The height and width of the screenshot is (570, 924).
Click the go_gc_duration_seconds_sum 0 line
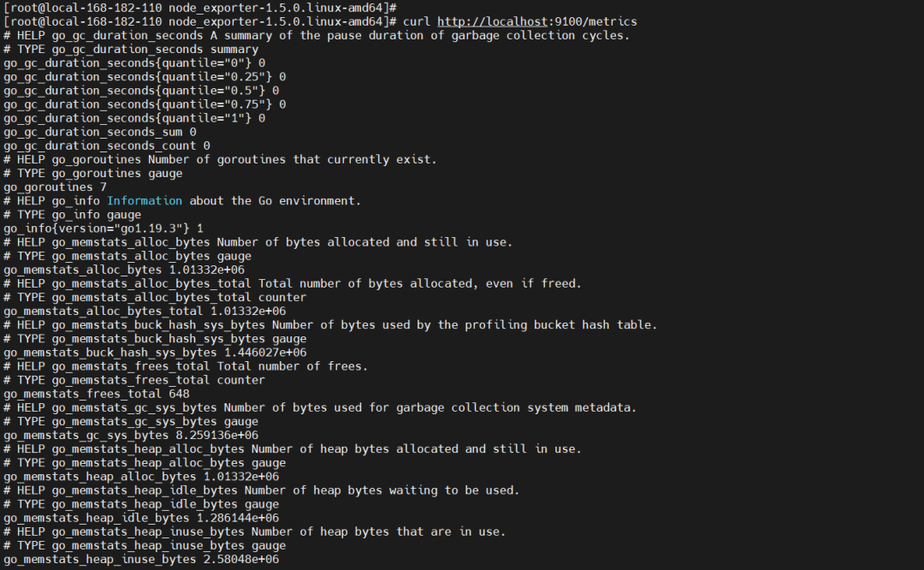100,132
